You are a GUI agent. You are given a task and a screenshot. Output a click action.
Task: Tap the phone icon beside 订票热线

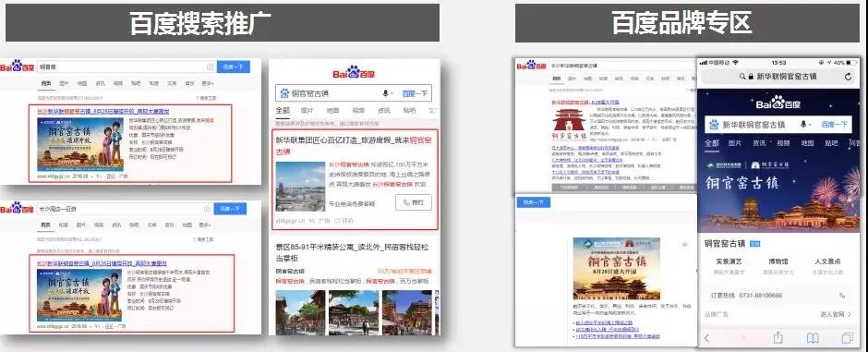pos(842,296)
